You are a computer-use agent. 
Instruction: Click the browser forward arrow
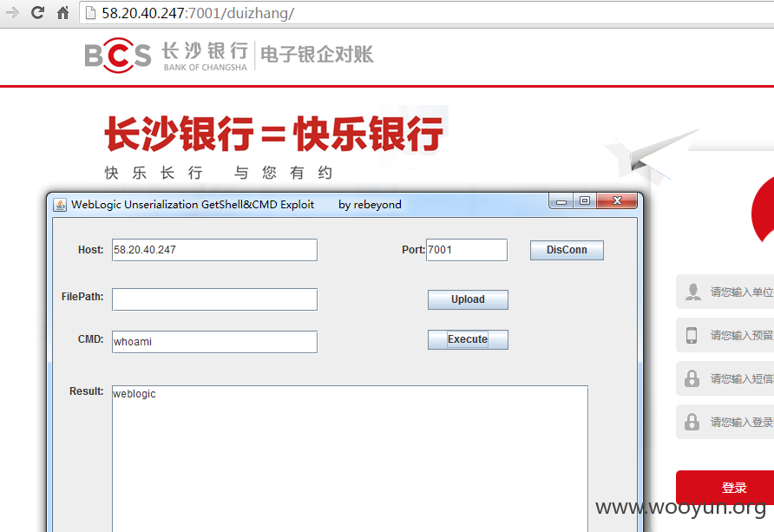pyautogui.click(x=12, y=12)
